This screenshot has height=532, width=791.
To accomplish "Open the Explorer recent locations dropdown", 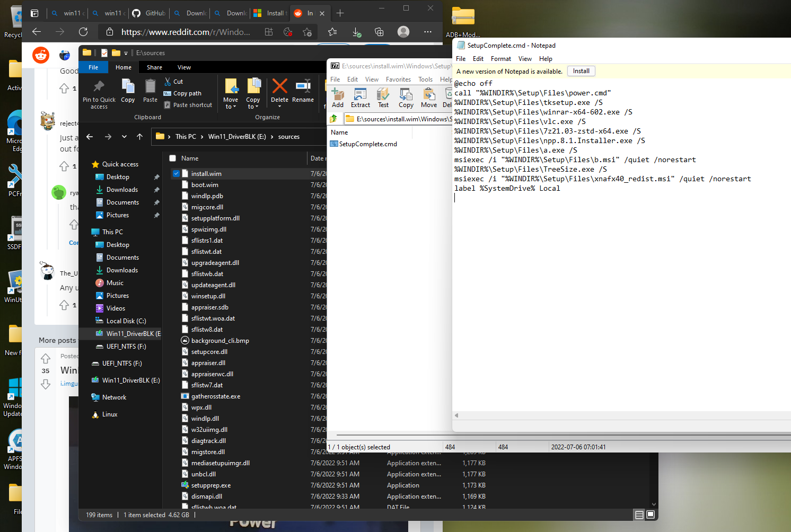I will tap(124, 137).
